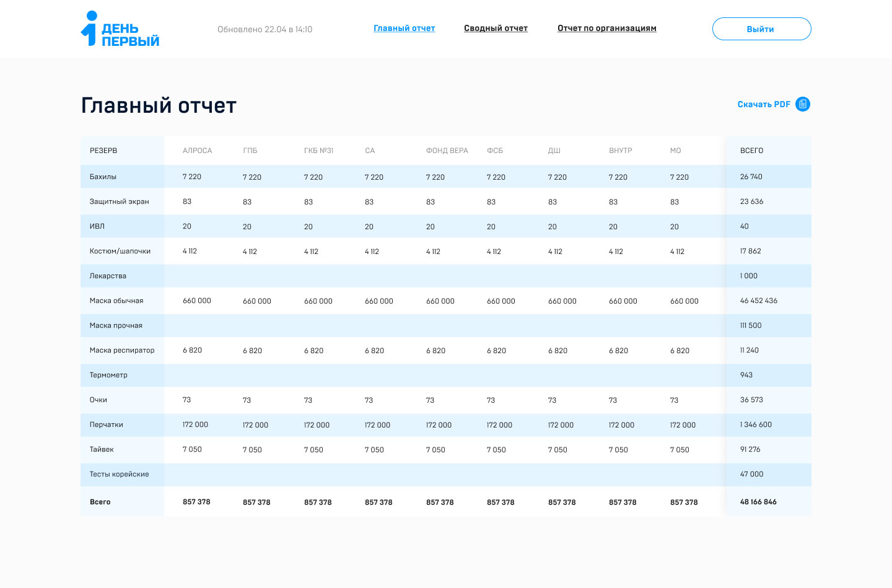Select the ФОНД ВЕРА column header
Viewport: 892px width, 588px height.
pyautogui.click(x=447, y=151)
